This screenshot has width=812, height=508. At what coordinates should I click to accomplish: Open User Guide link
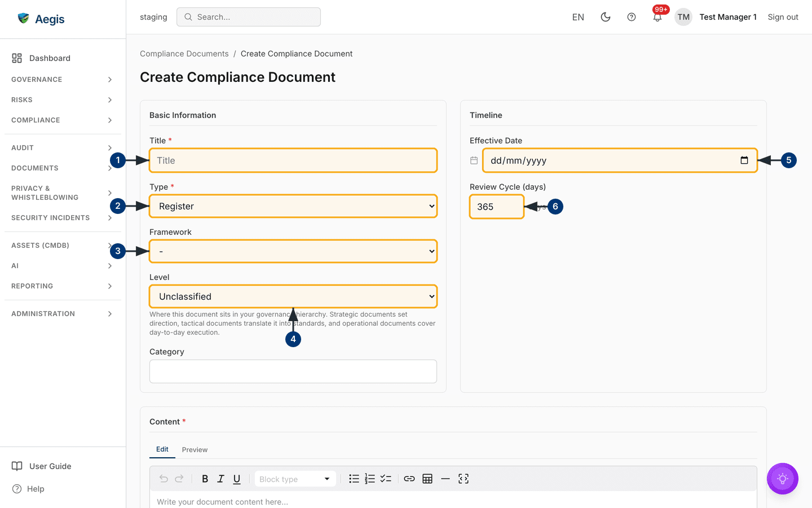click(63, 466)
